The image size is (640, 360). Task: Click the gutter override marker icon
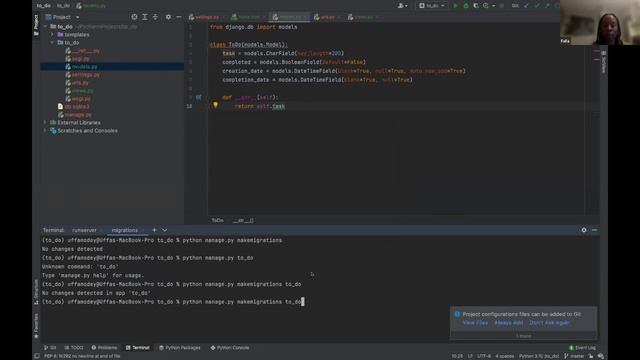pos(198,97)
